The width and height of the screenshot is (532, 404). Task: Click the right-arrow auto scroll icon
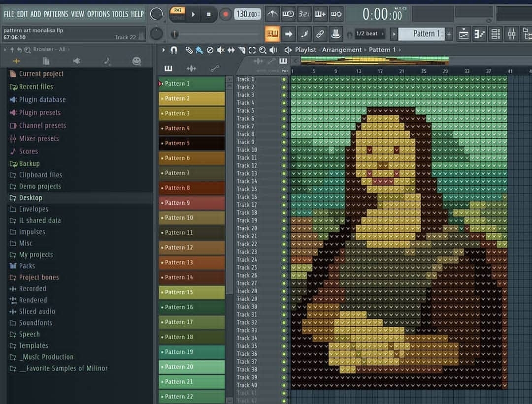coord(288,33)
